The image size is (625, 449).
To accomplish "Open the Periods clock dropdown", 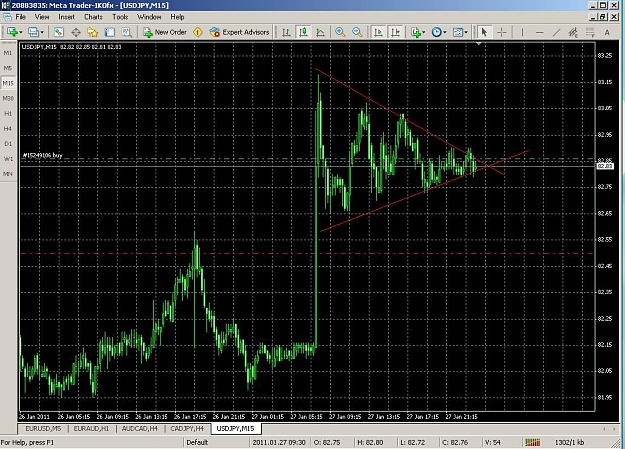I will click(439, 32).
